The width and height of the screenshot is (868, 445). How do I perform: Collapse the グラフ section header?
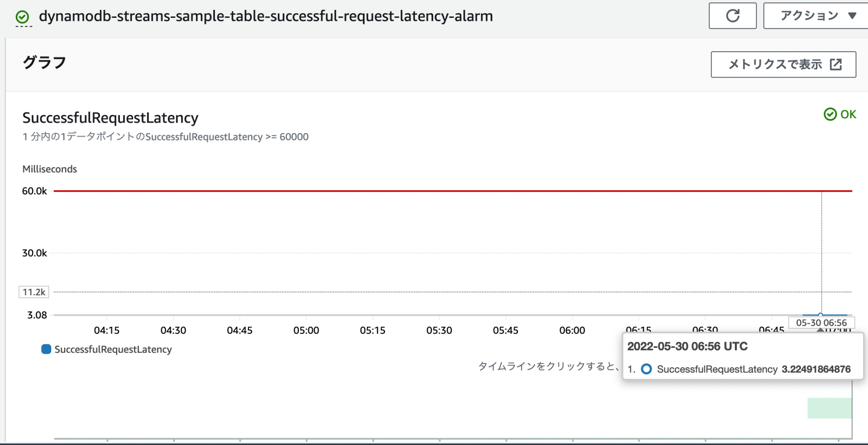44,62
